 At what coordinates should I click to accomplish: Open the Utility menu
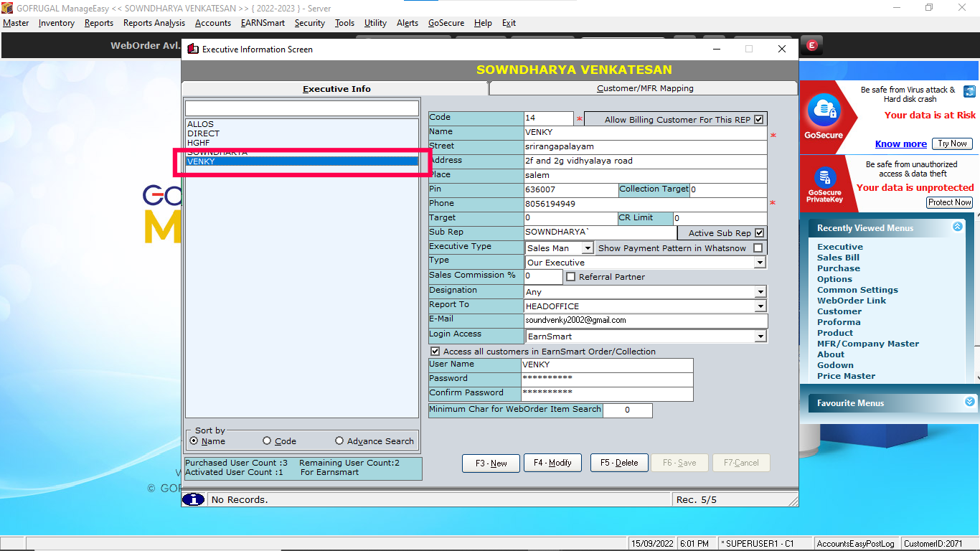[x=376, y=23]
